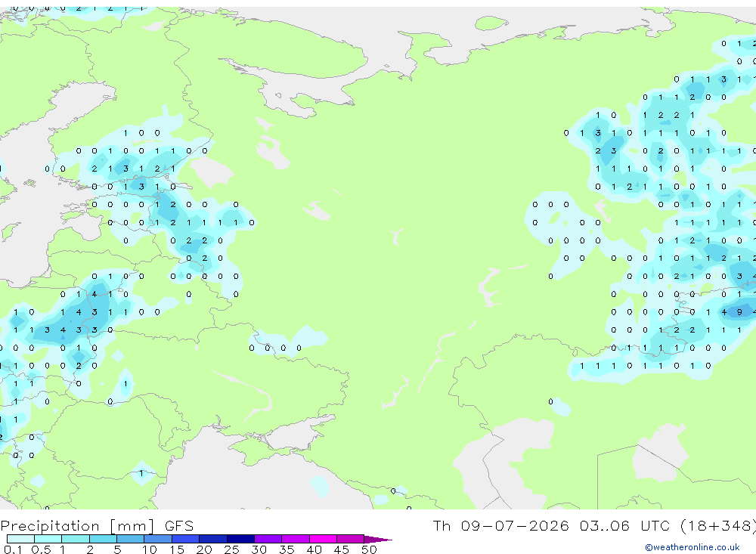This screenshot has width=756, height=554.
Task: Click the 20–25 mm dark blue swatch
Action: pos(213,539)
